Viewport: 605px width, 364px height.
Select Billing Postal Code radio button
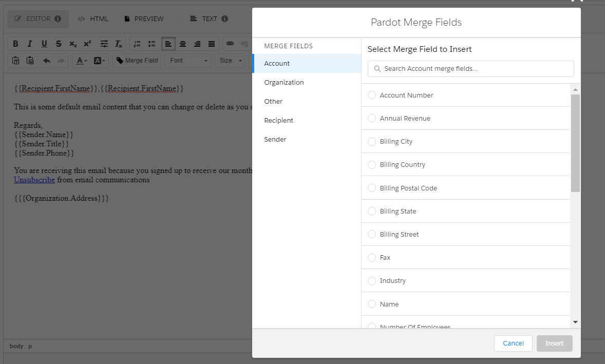[x=371, y=188]
